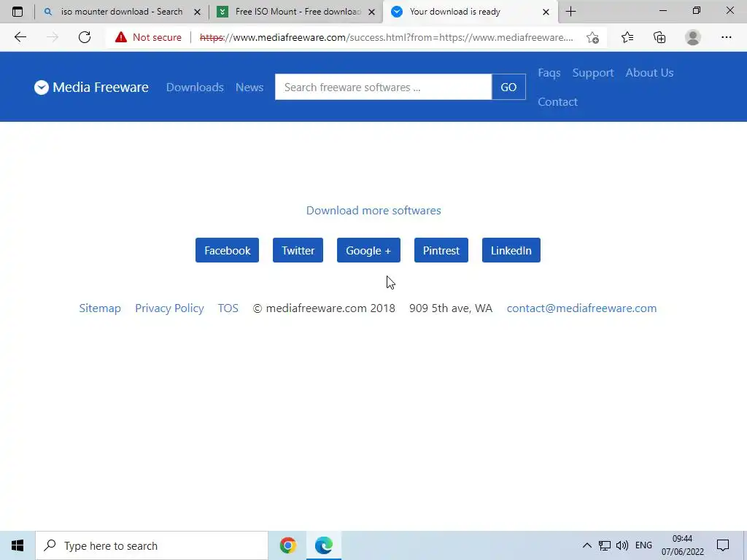Share on Google + button
The height and width of the screenshot is (560, 747).
(x=368, y=250)
